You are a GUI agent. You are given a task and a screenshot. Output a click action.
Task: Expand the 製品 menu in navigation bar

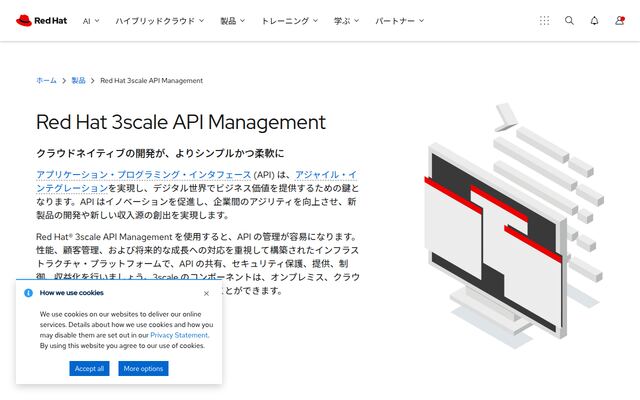click(x=232, y=21)
